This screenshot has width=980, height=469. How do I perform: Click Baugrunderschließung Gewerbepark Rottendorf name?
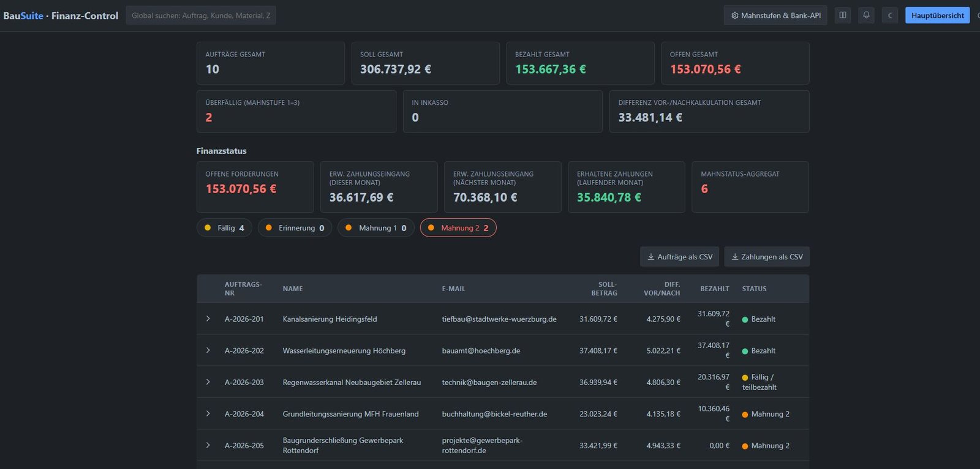pyautogui.click(x=343, y=445)
